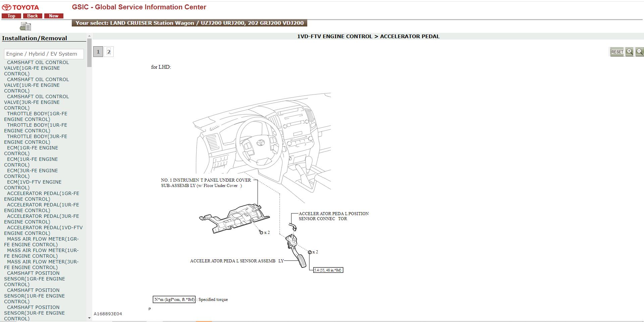The width and height of the screenshot is (644, 322).
Task: Click the Installation/Removal heading
Action: point(35,38)
